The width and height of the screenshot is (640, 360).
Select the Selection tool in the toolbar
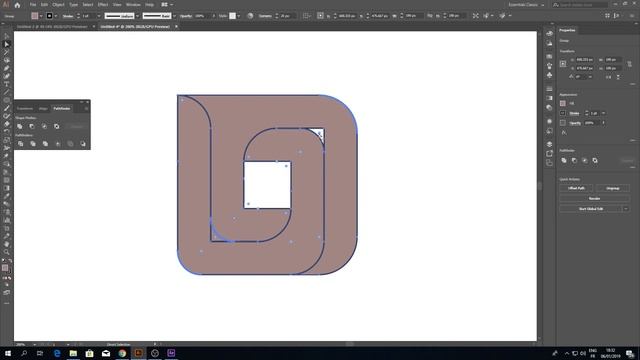point(6,36)
